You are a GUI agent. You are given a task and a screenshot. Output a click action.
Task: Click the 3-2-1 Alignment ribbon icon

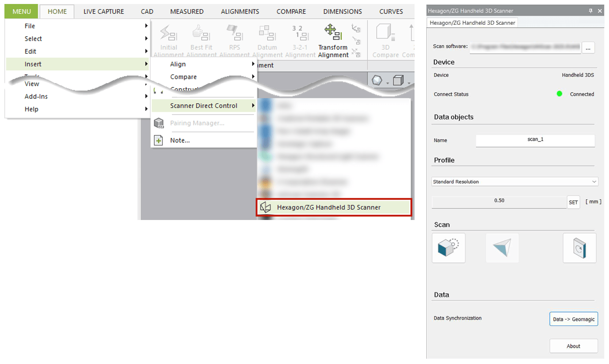pos(300,33)
